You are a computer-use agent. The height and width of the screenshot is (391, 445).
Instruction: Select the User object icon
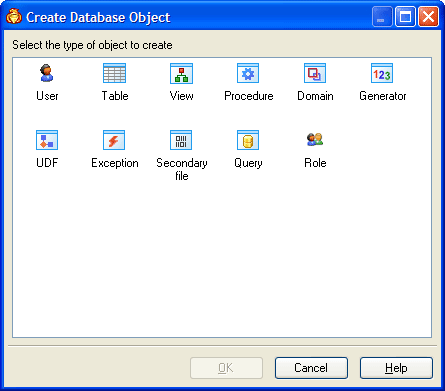coord(47,73)
